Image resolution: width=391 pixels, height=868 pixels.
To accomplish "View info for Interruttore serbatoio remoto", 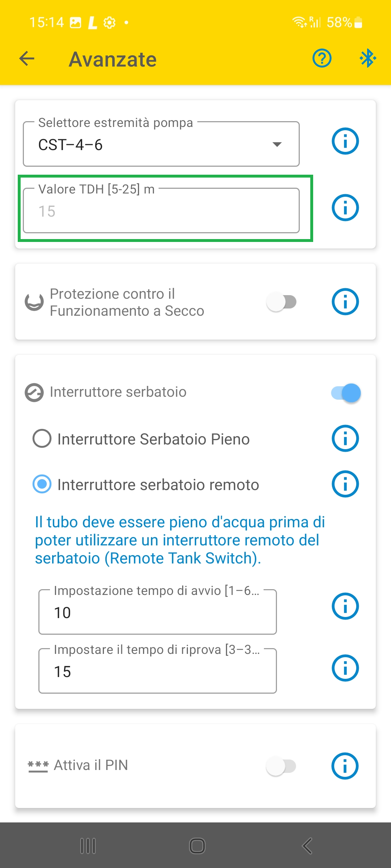I will (345, 484).
